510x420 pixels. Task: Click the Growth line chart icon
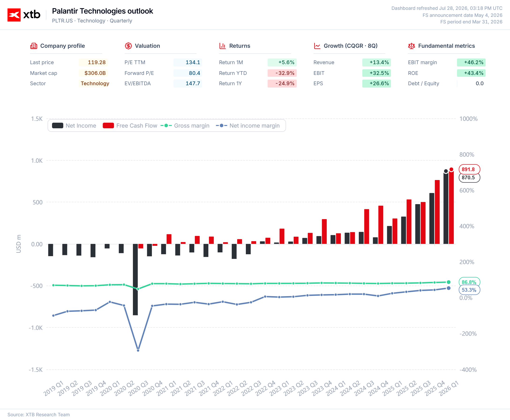(317, 46)
